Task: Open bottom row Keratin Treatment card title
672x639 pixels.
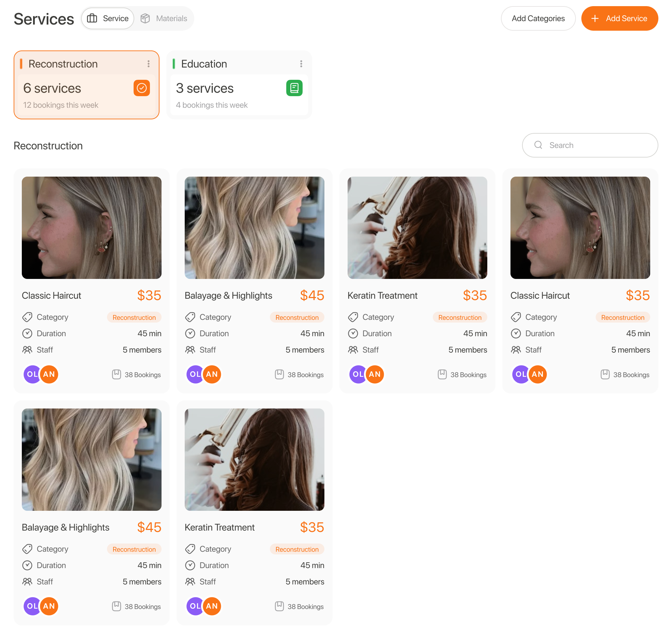Action: (220, 527)
